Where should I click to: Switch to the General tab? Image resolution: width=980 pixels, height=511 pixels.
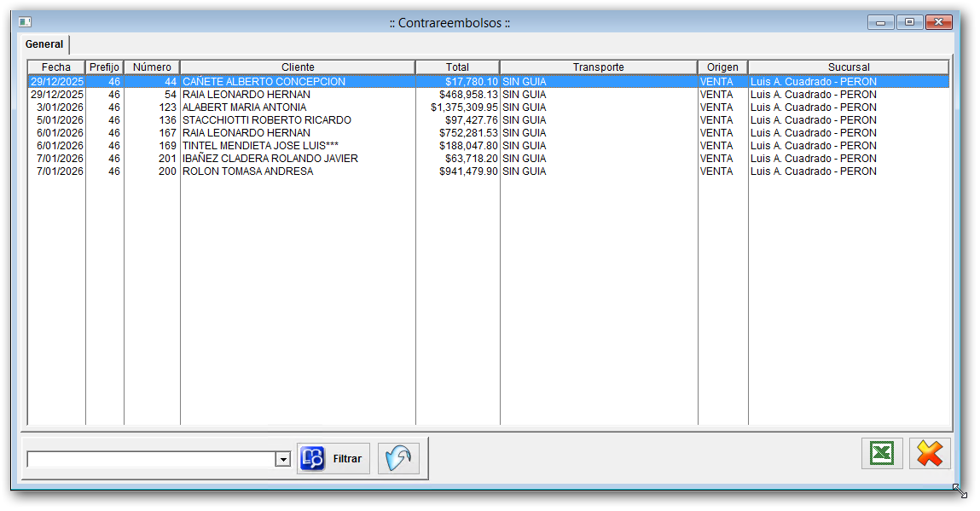(x=44, y=44)
